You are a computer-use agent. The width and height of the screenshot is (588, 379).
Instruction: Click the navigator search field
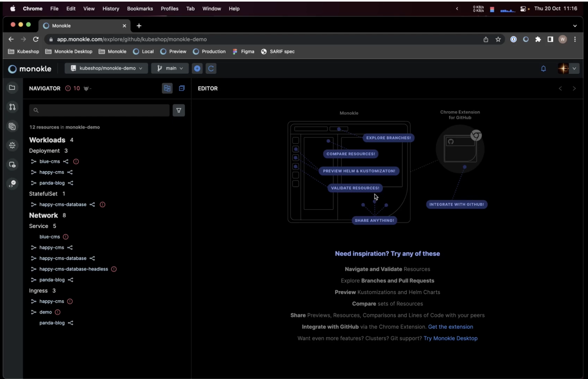coord(99,110)
